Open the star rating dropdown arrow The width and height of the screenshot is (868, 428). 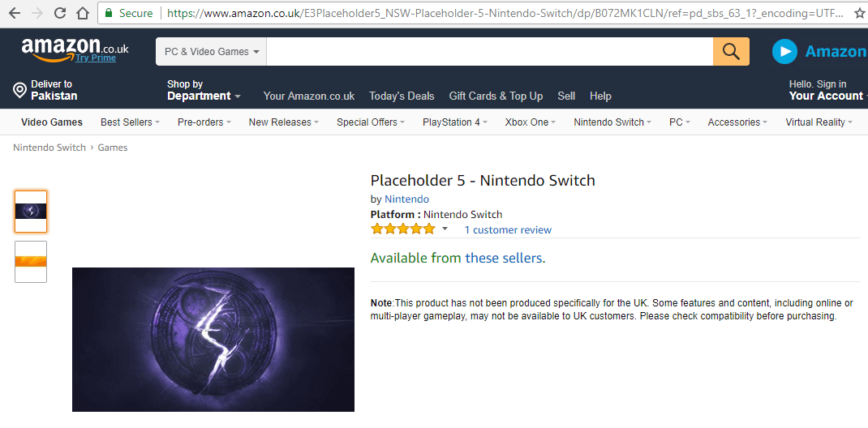pos(445,229)
